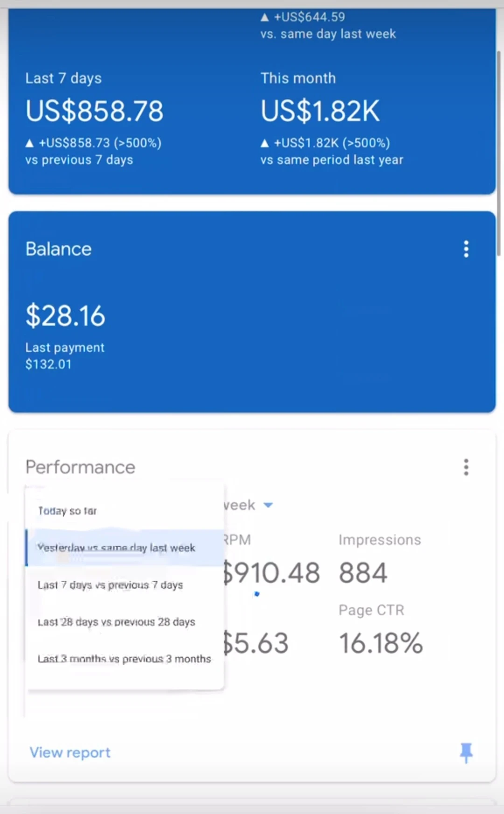
Task: Click the page scrollbar on the right
Action: pos(498,154)
